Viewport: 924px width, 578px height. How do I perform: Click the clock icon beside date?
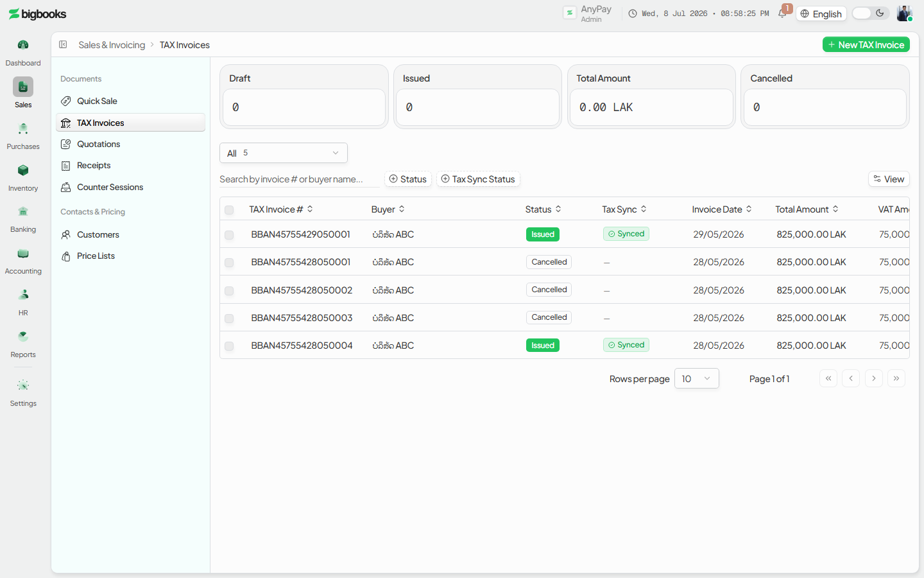pyautogui.click(x=633, y=13)
